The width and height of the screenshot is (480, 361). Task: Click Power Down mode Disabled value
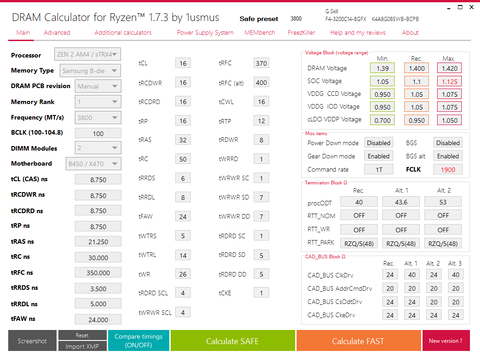pyautogui.click(x=379, y=143)
